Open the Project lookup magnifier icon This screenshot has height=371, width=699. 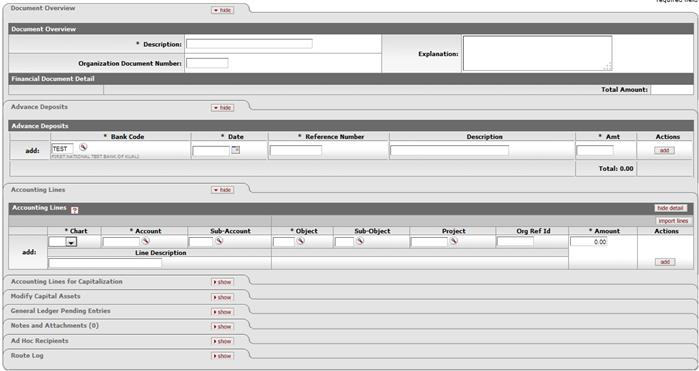[x=453, y=241]
